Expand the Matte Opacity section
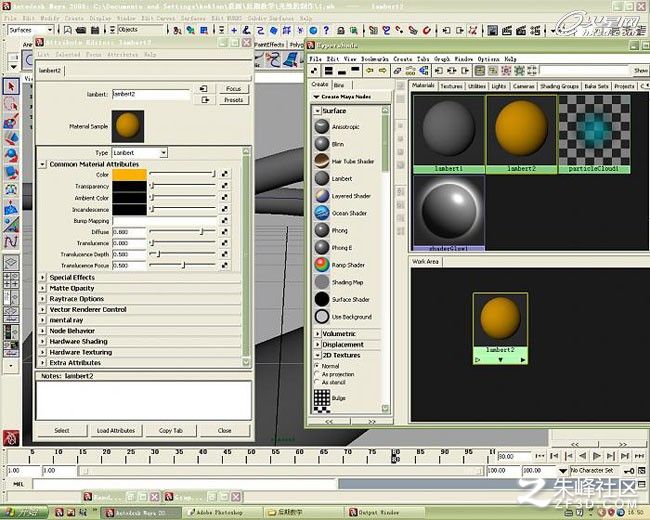650x520 pixels. pos(42,288)
